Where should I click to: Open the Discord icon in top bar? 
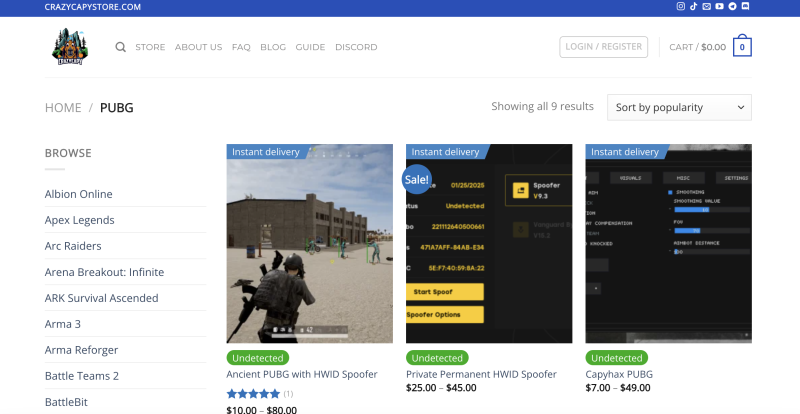745,7
